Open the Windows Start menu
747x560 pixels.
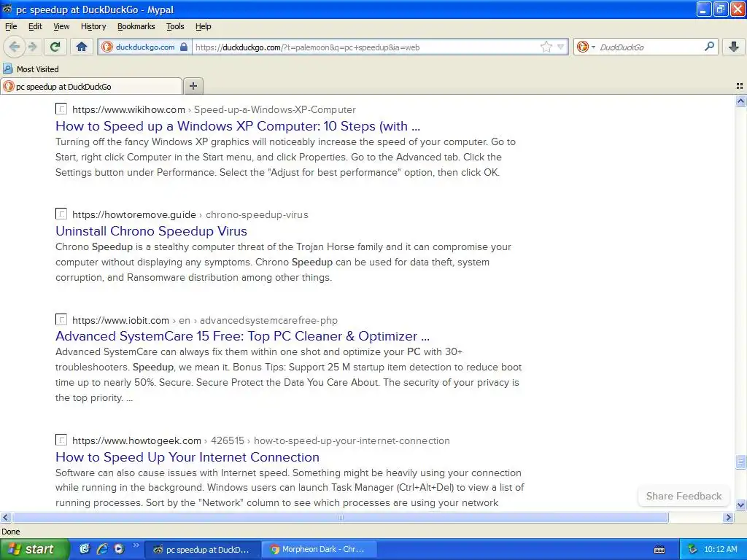(x=35, y=549)
